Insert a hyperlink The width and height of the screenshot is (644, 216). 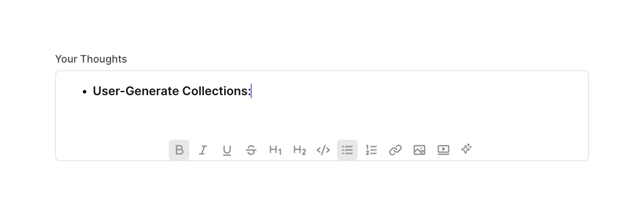[x=395, y=150]
